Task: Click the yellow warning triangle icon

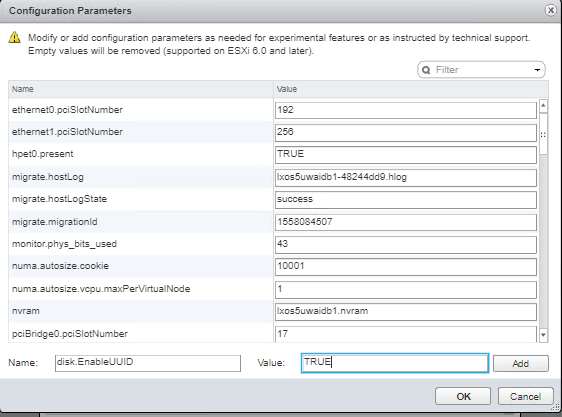Action: [x=14, y=37]
